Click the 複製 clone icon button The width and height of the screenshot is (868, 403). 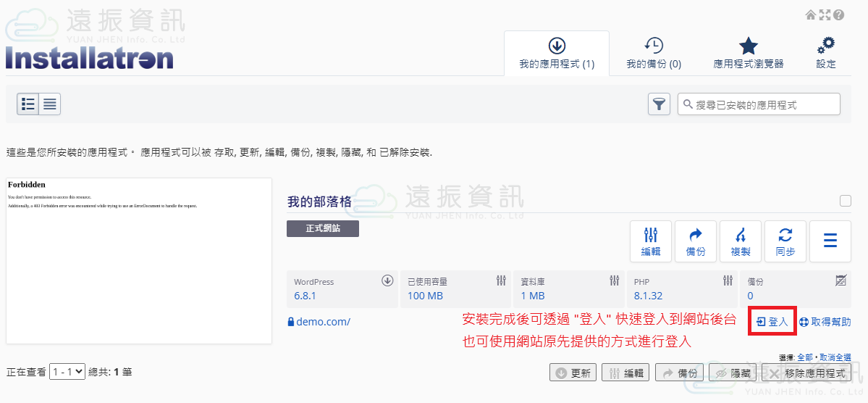point(740,241)
